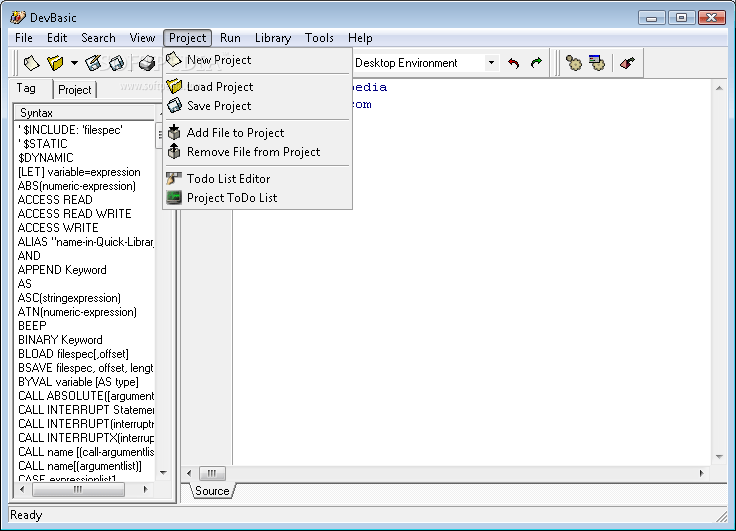
Task: Switch to the Project side tab
Action: (x=75, y=90)
